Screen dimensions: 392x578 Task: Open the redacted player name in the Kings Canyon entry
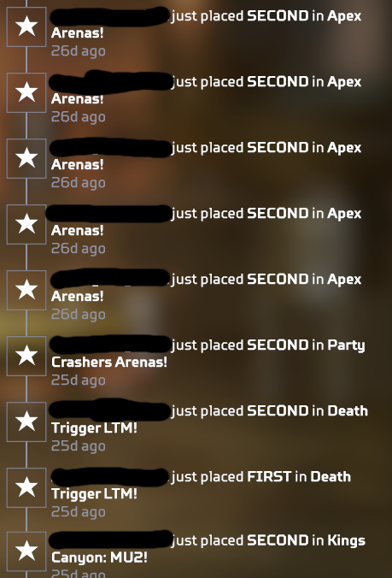pyautogui.click(x=110, y=540)
